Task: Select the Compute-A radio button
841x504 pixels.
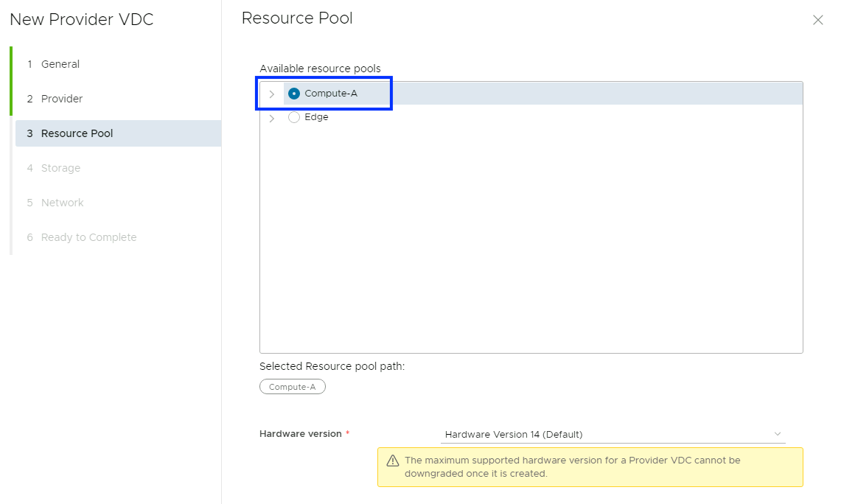Action: point(294,94)
